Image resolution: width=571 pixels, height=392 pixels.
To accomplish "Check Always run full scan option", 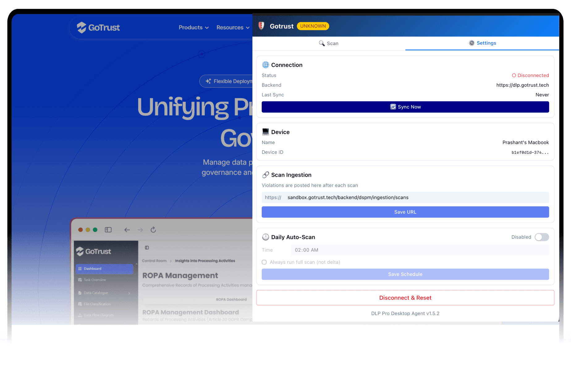I will 264,262.
